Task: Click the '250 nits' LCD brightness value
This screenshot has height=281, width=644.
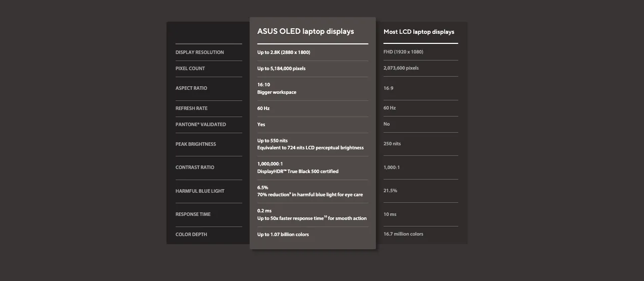Action: [x=392, y=144]
